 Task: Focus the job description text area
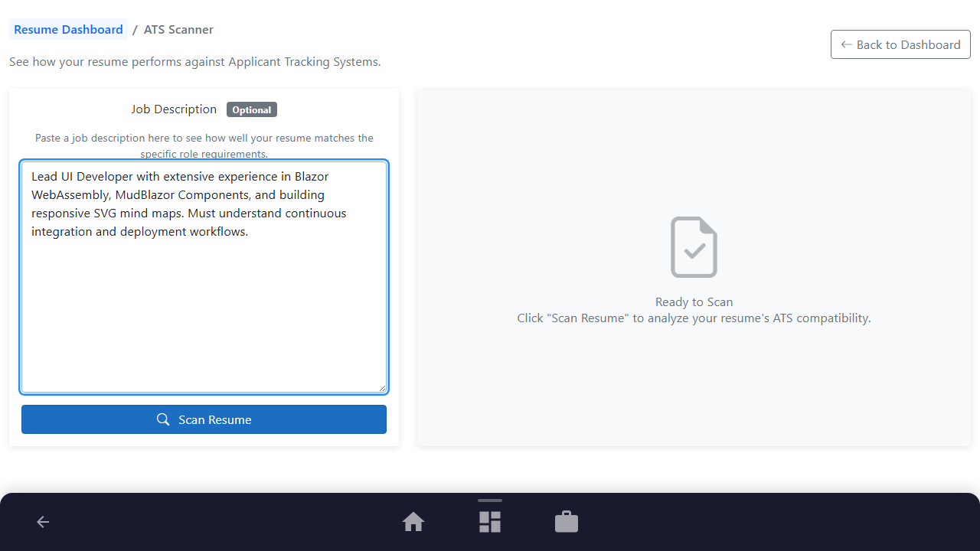tap(204, 277)
